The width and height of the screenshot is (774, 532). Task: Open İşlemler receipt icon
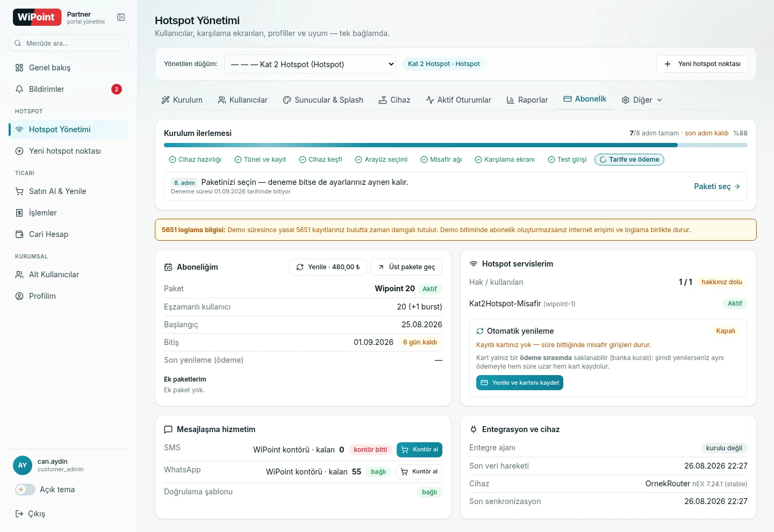[19, 213]
